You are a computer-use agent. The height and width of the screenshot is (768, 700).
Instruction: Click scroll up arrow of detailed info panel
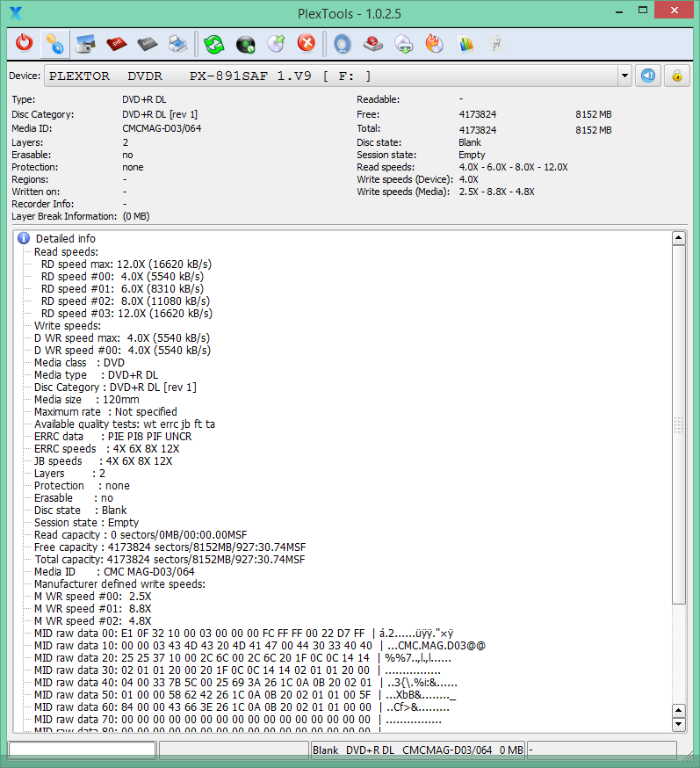pos(678,238)
